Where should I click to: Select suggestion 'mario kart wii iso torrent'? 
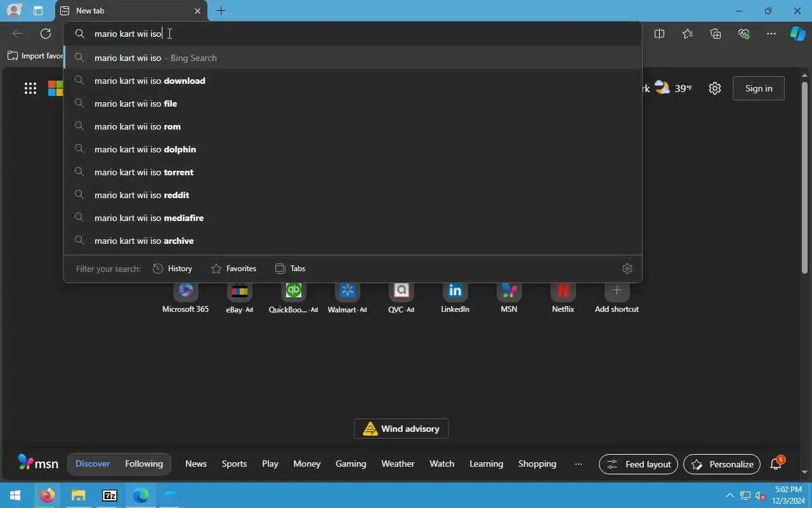[353, 172]
